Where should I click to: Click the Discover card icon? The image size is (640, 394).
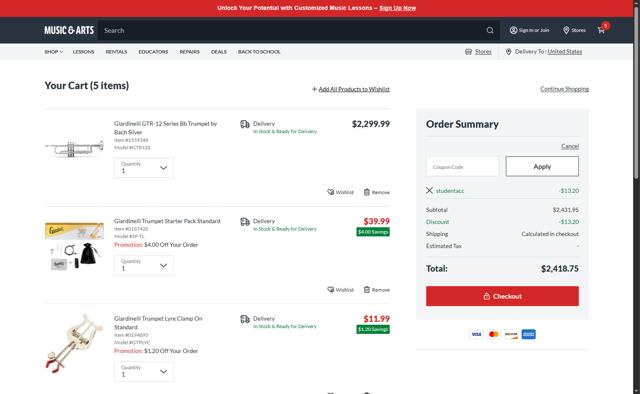pos(511,334)
